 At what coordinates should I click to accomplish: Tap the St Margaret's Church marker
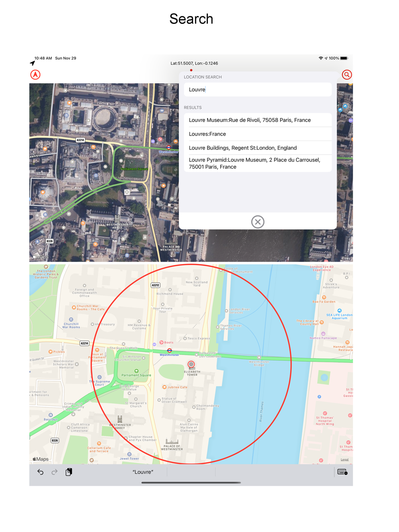click(136, 399)
